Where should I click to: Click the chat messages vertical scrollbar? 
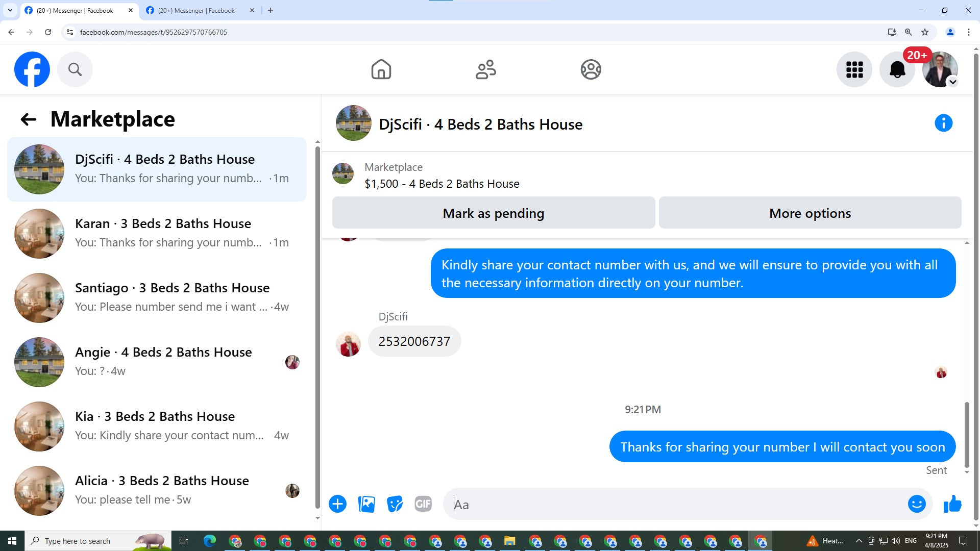click(x=966, y=434)
